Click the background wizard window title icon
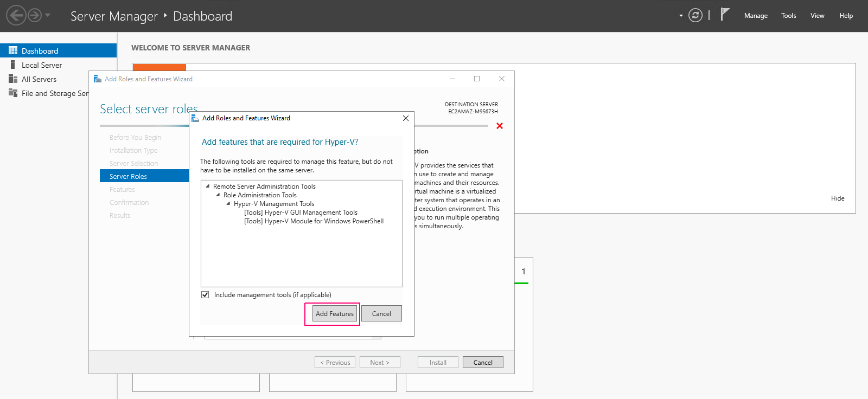The image size is (868, 399). 98,79
